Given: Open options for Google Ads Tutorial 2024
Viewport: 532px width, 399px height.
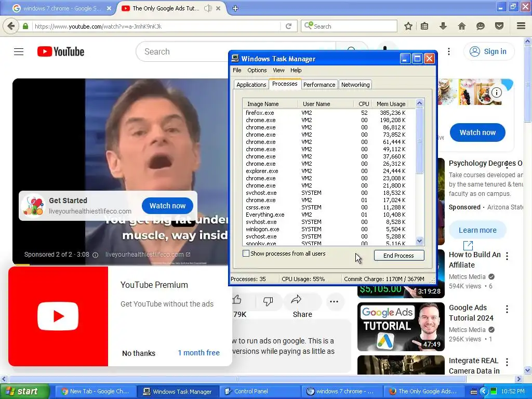Looking at the screenshot, I should (507, 309).
